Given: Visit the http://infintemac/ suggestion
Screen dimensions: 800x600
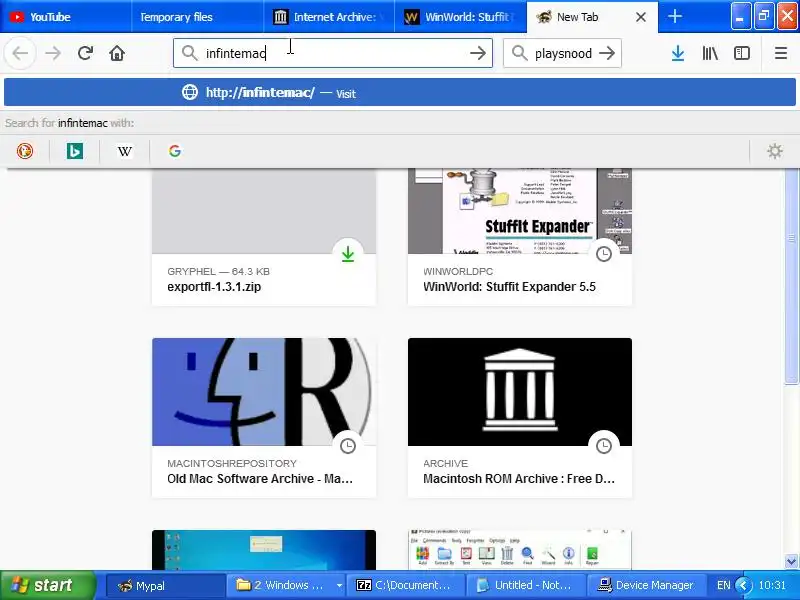Looking at the screenshot, I should point(400,92).
